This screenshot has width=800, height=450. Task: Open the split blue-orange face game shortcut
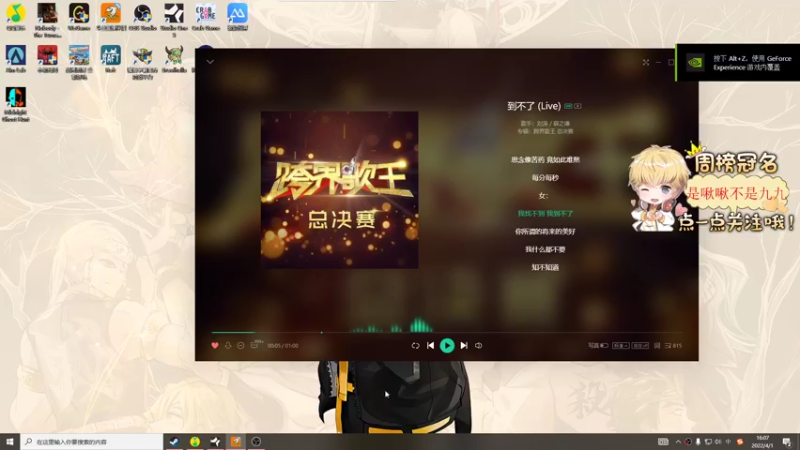(15, 104)
